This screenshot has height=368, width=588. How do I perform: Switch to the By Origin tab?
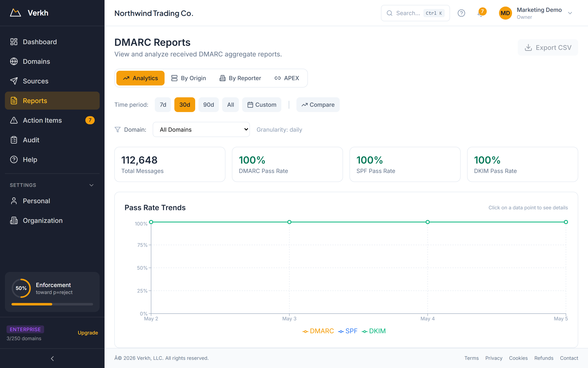[x=189, y=78]
